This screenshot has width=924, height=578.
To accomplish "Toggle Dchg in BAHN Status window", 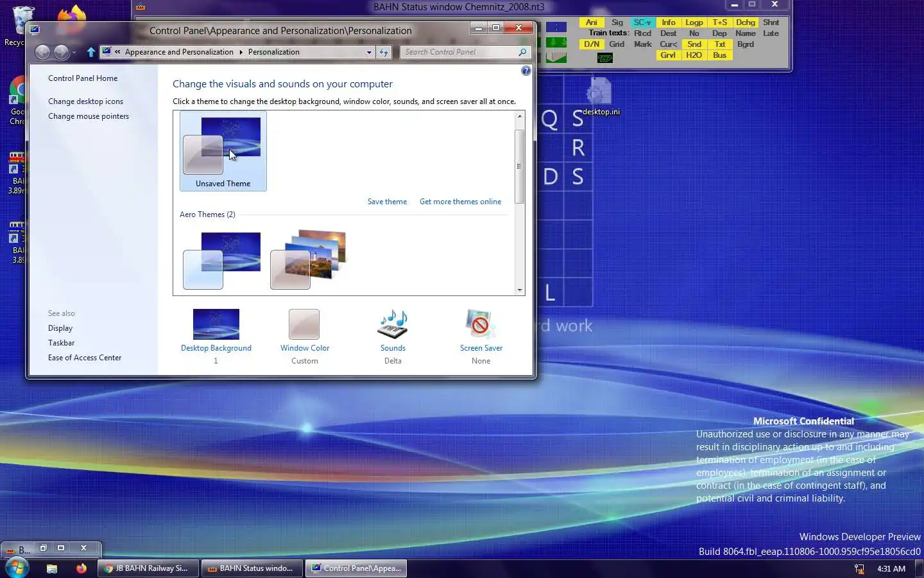I will (x=746, y=22).
